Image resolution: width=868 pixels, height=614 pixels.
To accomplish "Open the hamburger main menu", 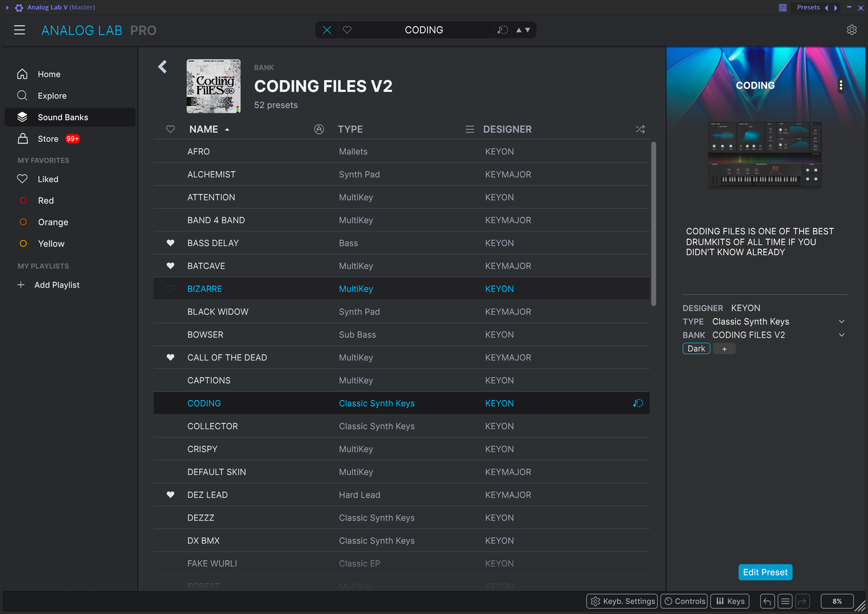I will (20, 30).
